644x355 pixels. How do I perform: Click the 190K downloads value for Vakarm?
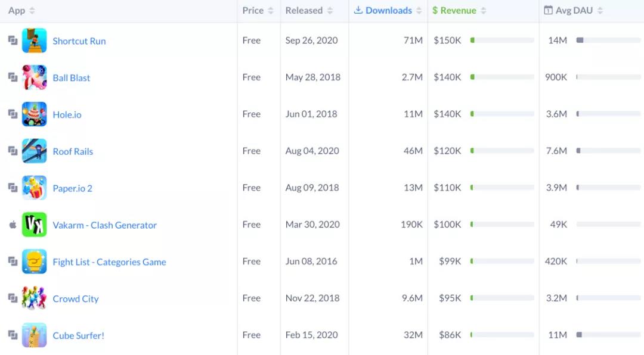click(411, 225)
